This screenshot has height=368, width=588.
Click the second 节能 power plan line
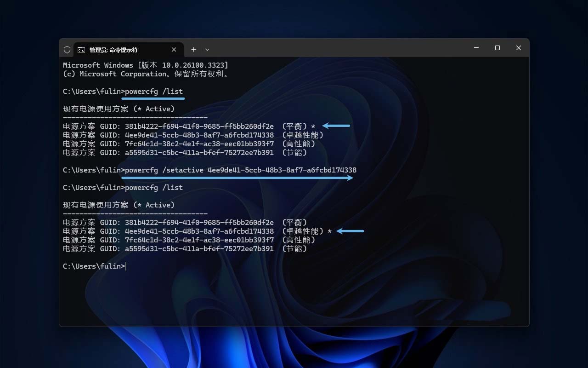click(185, 249)
